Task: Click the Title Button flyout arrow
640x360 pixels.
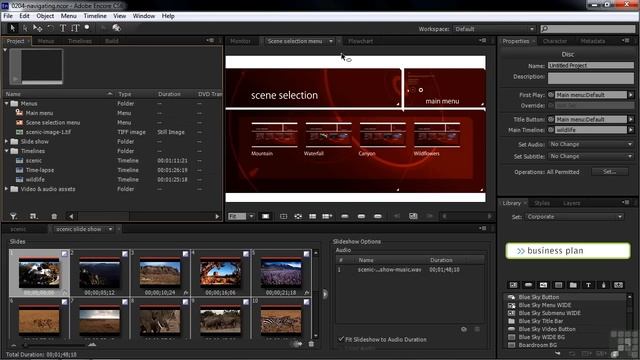Action: click(631, 119)
